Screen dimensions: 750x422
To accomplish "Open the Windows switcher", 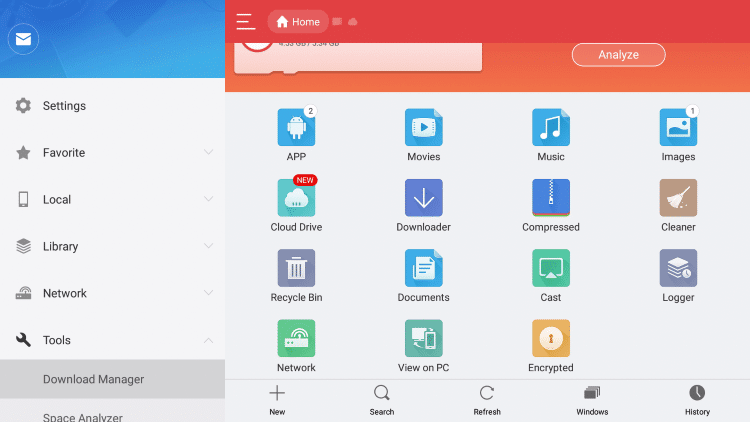I will pyautogui.click(x=592, y=400).
